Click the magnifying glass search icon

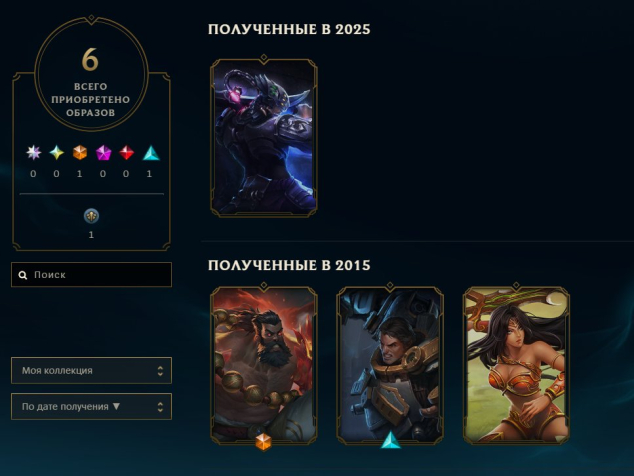(x=23, y=275)
